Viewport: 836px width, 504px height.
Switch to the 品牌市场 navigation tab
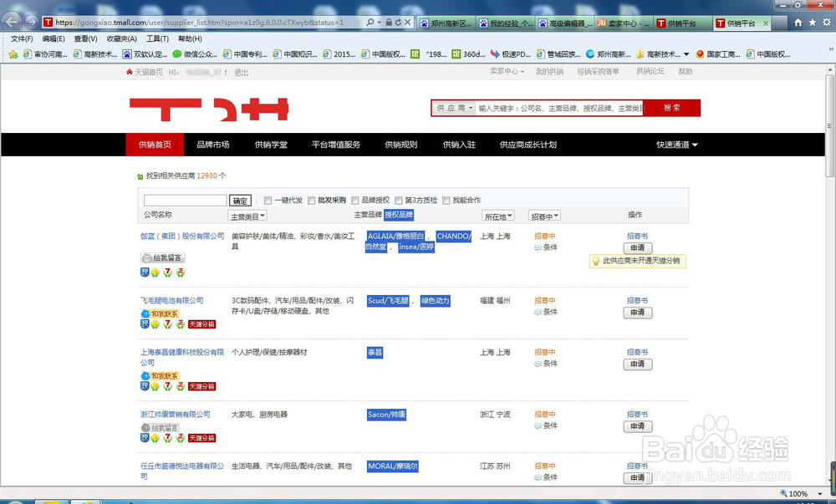tap(212, 145)
